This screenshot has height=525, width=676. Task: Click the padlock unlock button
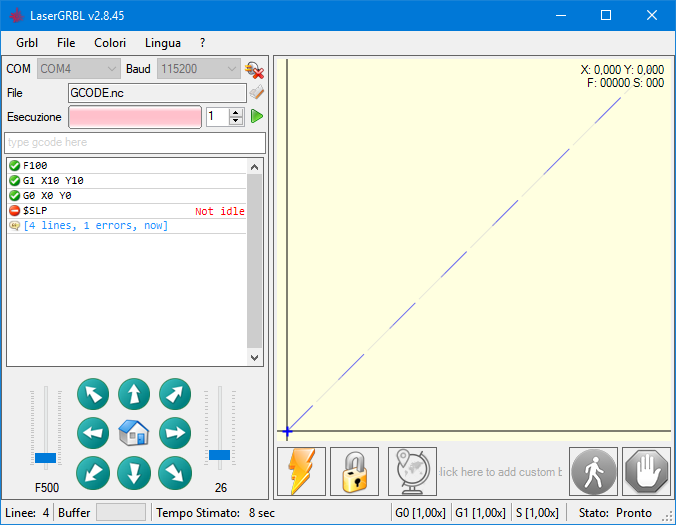click(x=354, y=471)
